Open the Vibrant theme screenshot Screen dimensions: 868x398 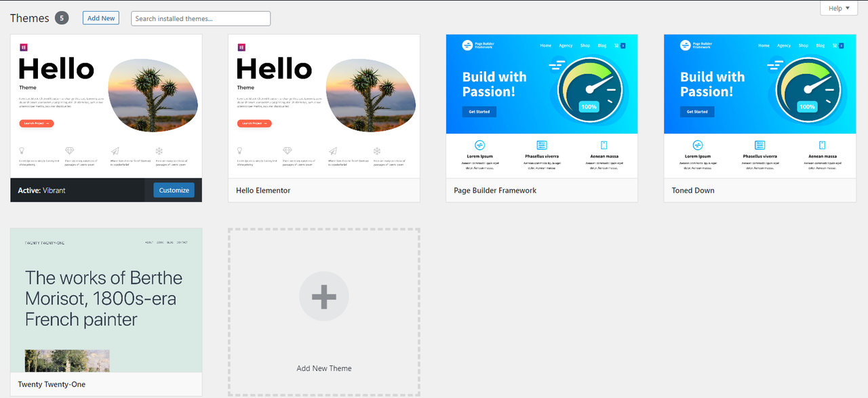(x=106, y=106)
